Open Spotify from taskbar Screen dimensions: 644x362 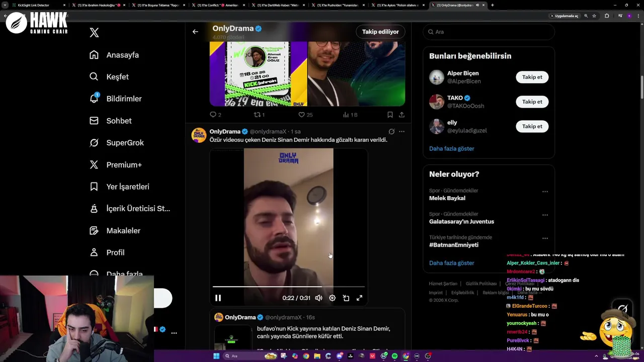[394, 356]
